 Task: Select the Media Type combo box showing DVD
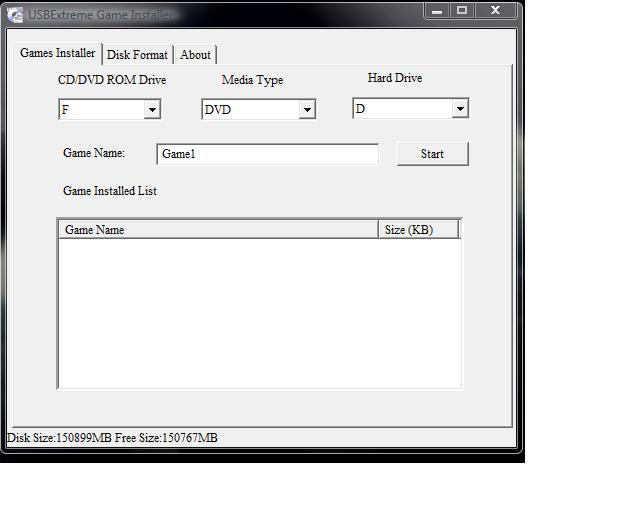click(x=259, y=109)
